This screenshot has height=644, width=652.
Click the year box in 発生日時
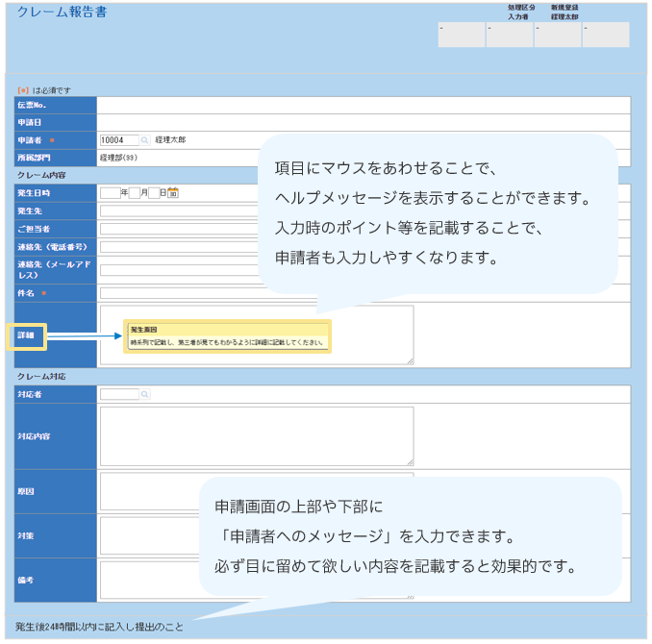(x=110, y=193)
